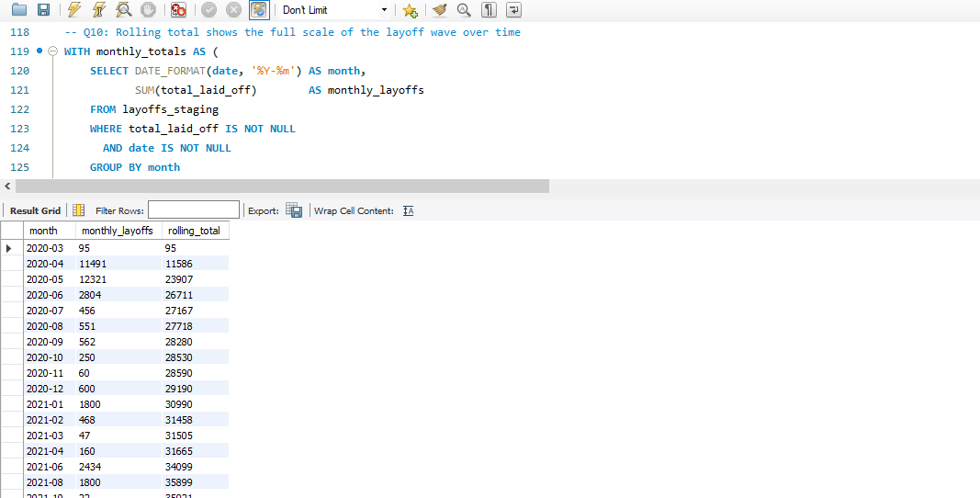Sort by the rolling_total column header

coord(195,231)
